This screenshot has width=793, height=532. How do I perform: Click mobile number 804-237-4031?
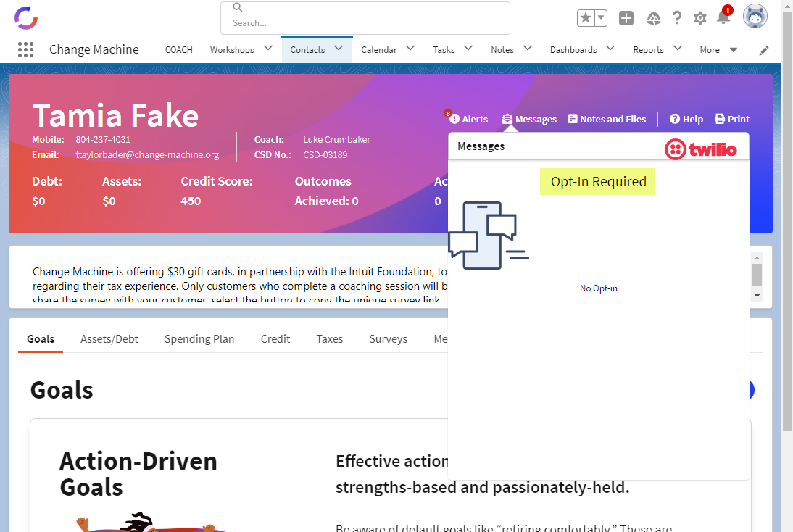point(103,140)
